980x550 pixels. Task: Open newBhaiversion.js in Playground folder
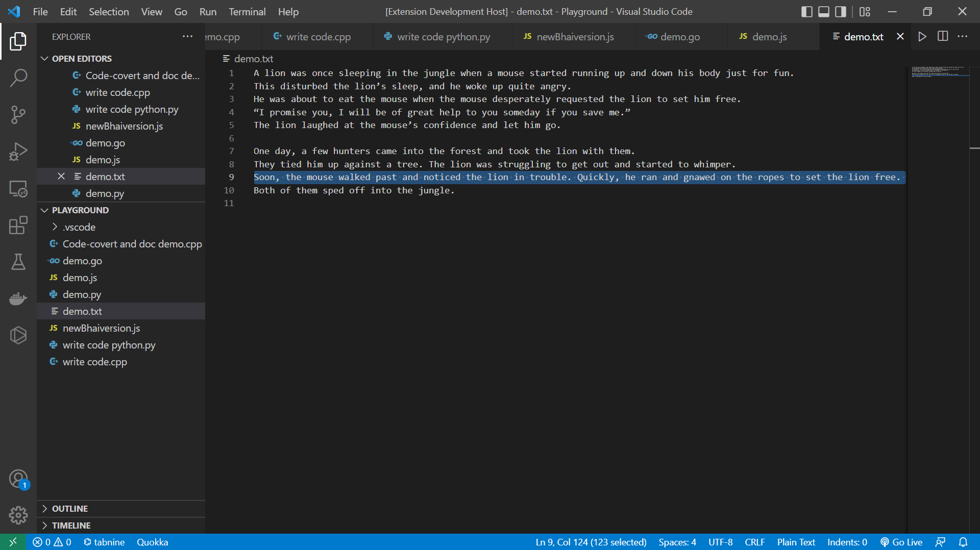pyautogui.click(x=121, y=328)
